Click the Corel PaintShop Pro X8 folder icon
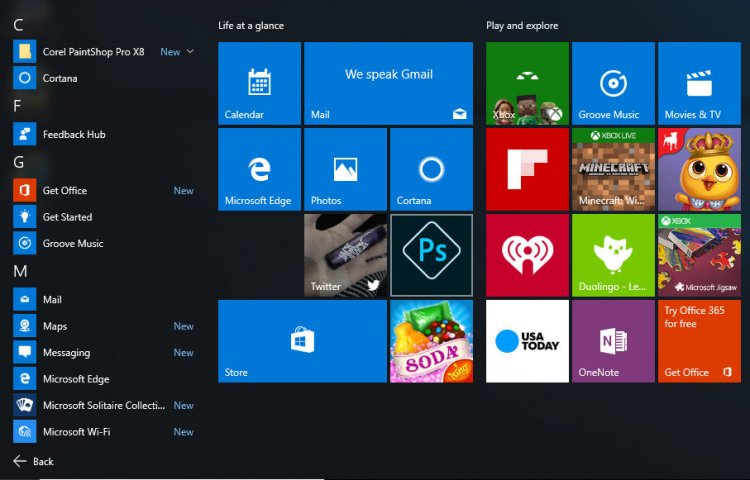Screen dimensions: 750x480 coord(24,52)
